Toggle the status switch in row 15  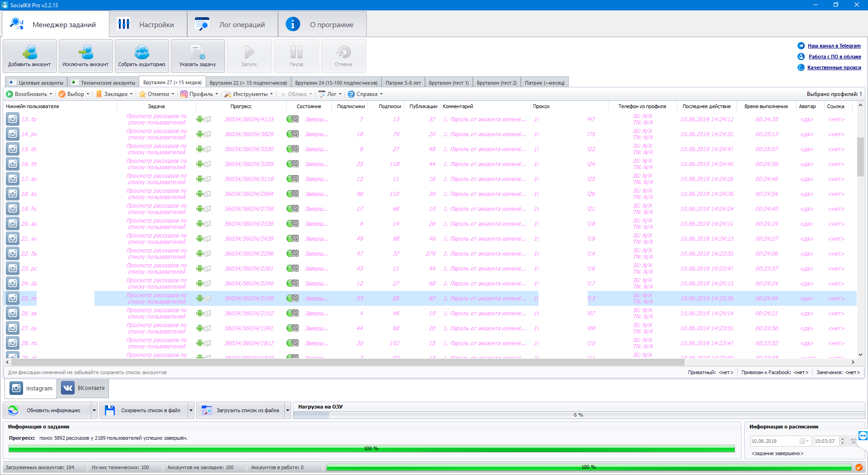point(293,149)
